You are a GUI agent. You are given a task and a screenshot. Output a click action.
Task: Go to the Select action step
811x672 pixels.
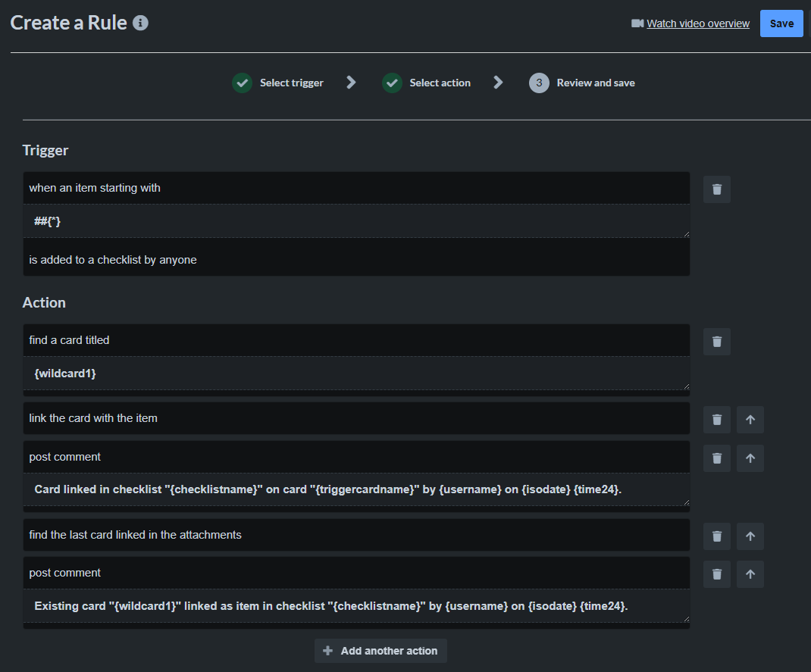coord(440,83)
